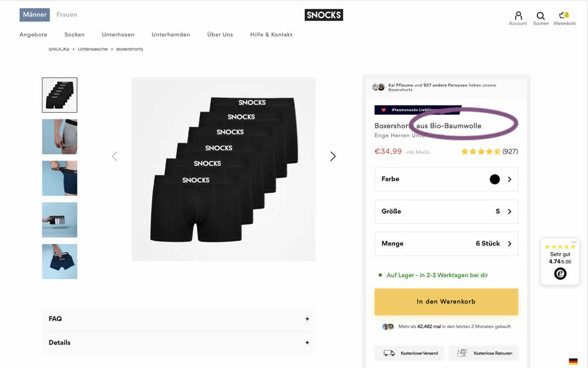Open the Warenkorb cart icon
The width and height of the screenshot is (588, 368).
coord(564,16)
